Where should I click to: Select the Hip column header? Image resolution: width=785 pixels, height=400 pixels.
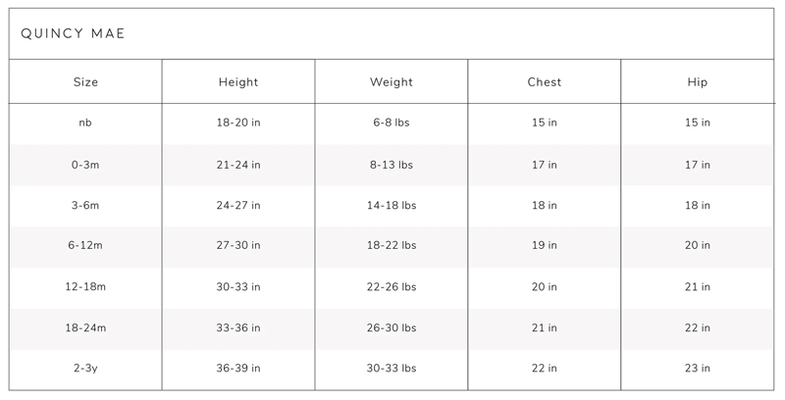point(697,82)
